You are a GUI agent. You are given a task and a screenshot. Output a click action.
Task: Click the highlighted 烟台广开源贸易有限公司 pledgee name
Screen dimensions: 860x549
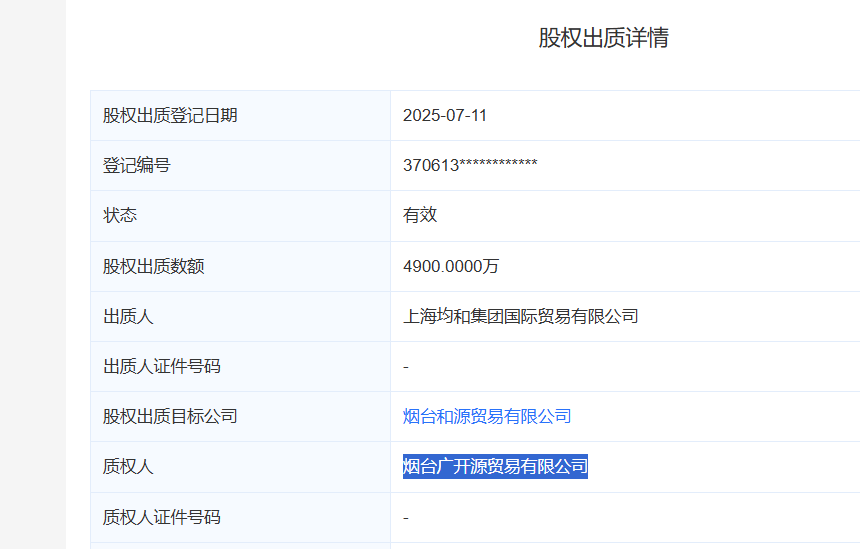pos(495,467)
